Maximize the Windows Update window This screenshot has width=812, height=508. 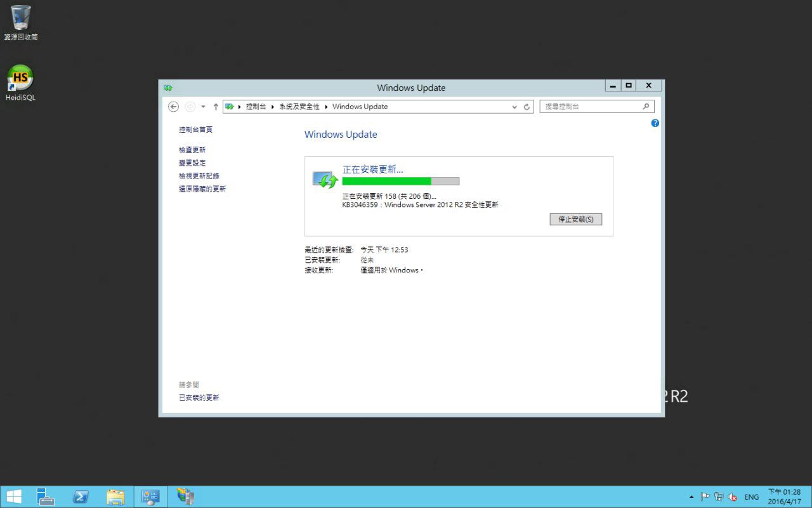coord(629,86)
